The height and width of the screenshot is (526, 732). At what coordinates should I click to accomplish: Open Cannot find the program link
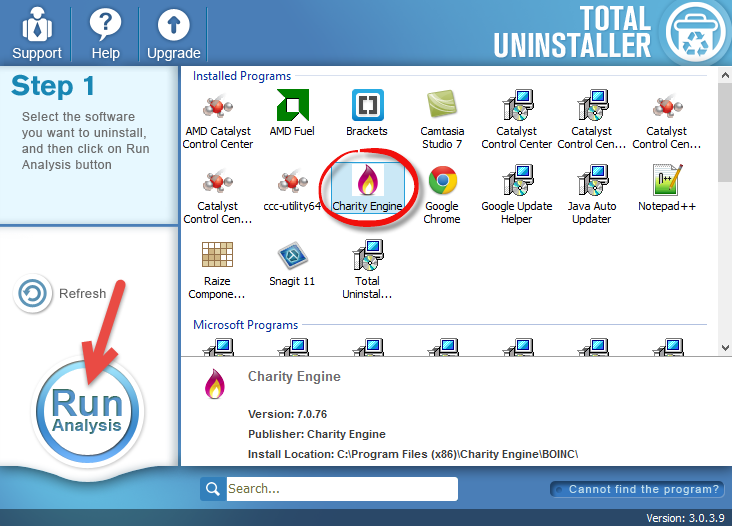click(x=637, y=489)
